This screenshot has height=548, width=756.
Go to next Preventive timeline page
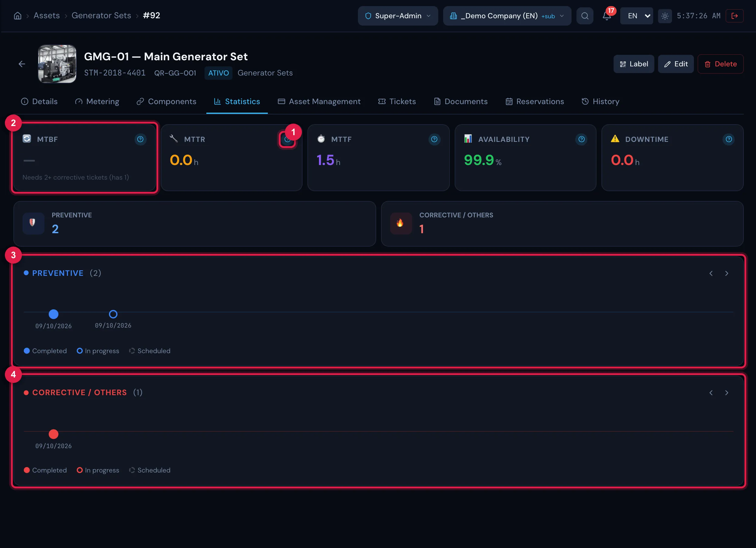pos(726,273)
